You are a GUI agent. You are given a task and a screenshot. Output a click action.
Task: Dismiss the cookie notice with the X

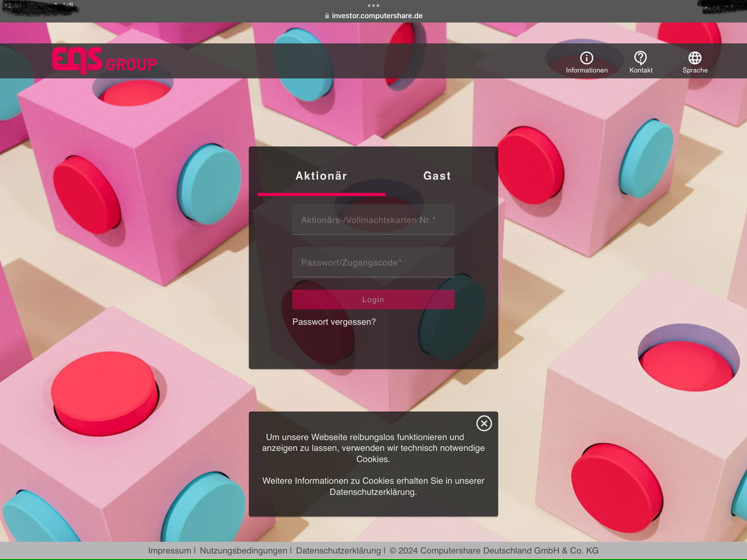pos(484,423)
